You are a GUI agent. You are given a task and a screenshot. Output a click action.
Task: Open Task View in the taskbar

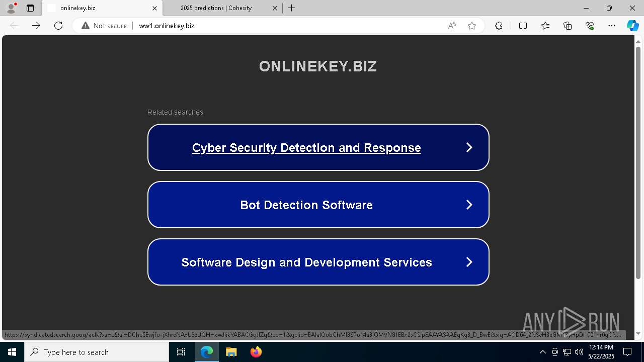click(x=181, y=352)
